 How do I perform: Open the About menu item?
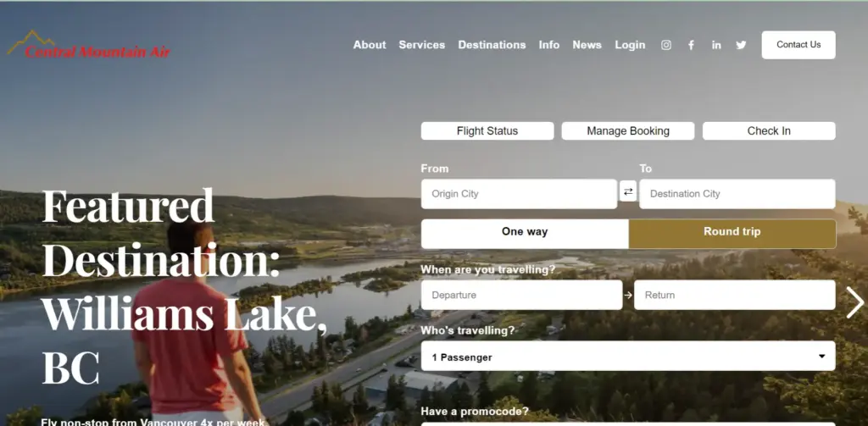[370, 45]
